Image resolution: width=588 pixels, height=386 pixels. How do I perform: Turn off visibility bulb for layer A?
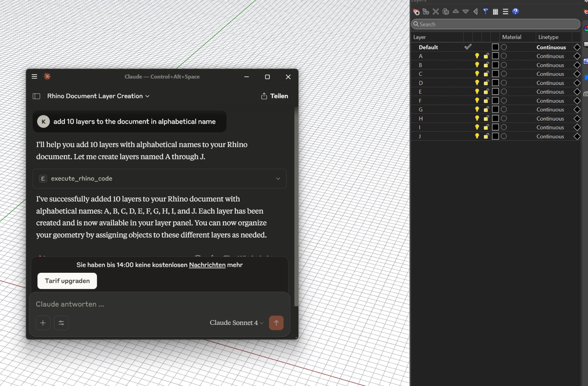coord(477,56)
